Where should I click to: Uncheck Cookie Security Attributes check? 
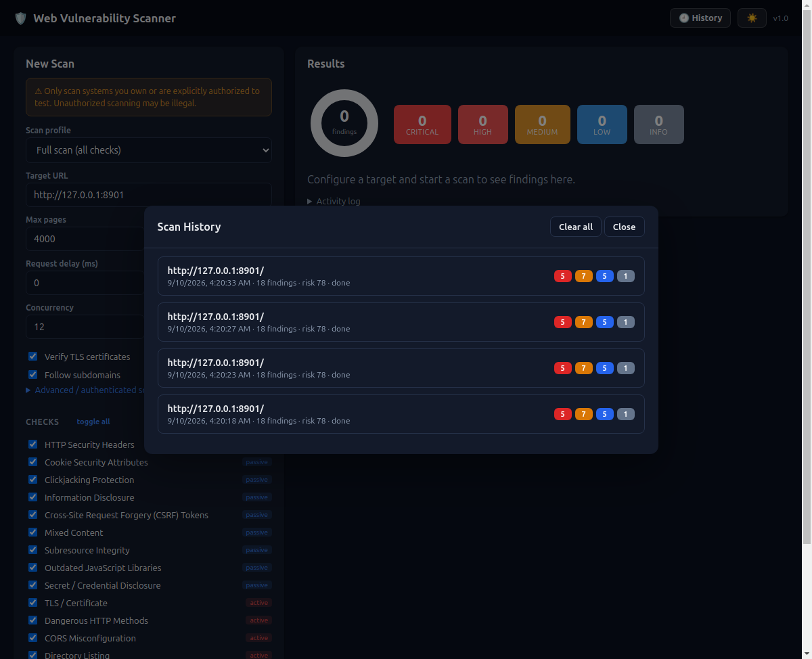pyautogui.click(x=32, y=462)
